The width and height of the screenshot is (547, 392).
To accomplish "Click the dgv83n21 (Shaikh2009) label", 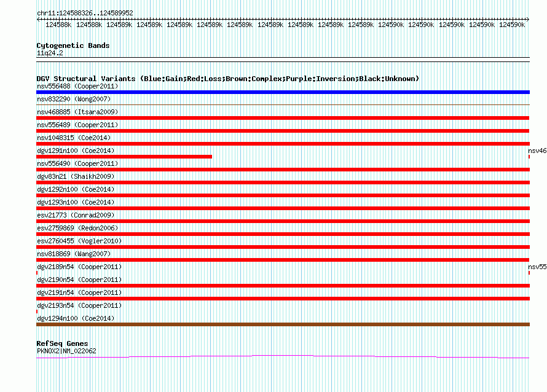I will [x=76, y=176].
